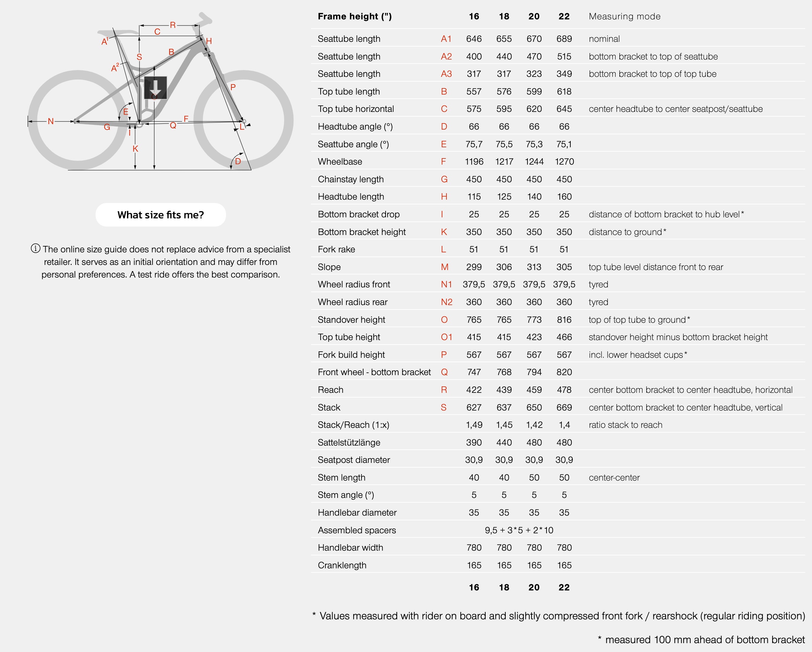Click the Assembled spacers value text
Image resolution: width=812 pixels, height=652 pixels.
[519, 530]
